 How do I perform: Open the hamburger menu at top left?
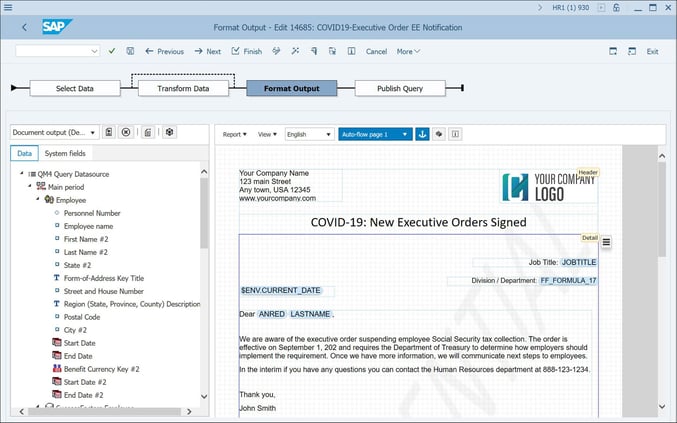8,7
